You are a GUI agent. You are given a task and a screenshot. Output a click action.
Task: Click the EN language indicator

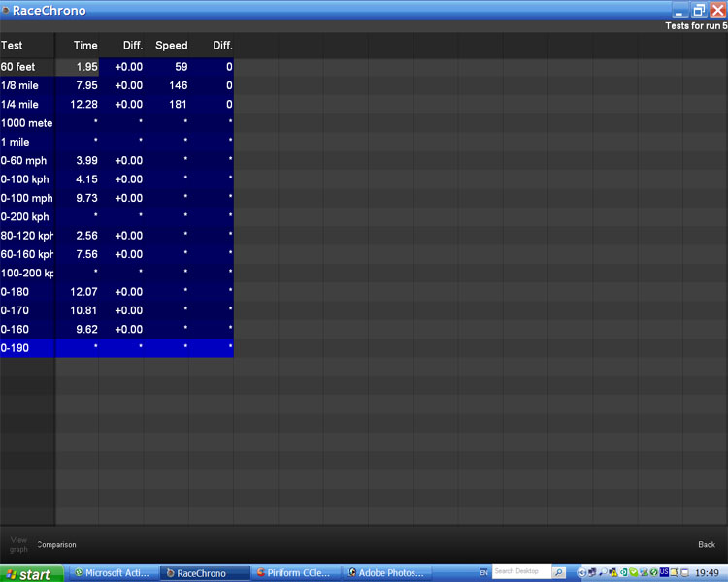pyautogui.click(x=484, y=573)
